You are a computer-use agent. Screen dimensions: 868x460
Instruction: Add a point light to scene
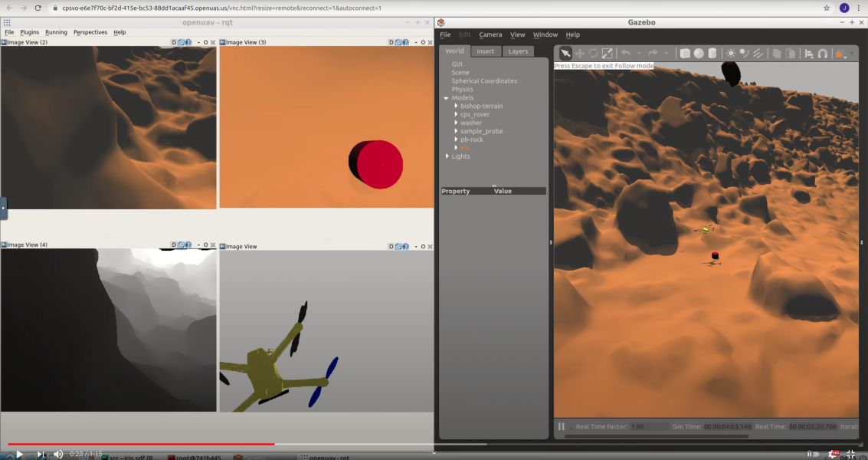coord(731,54)
